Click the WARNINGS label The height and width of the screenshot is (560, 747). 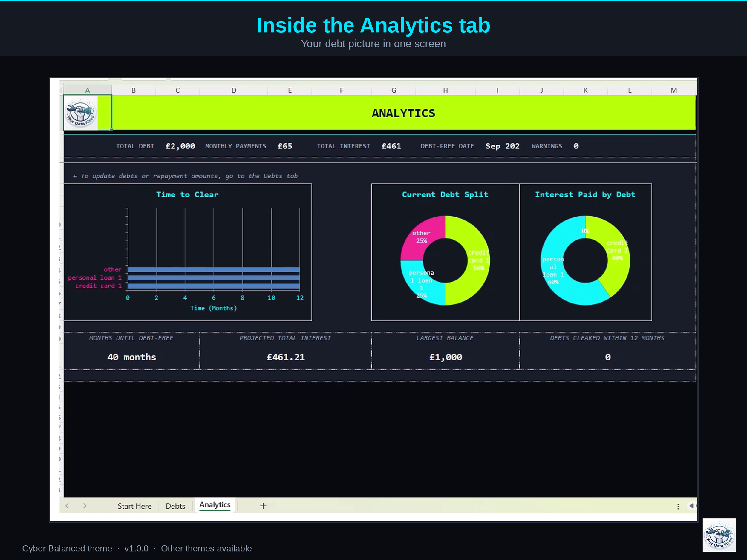tap(547, 146)
